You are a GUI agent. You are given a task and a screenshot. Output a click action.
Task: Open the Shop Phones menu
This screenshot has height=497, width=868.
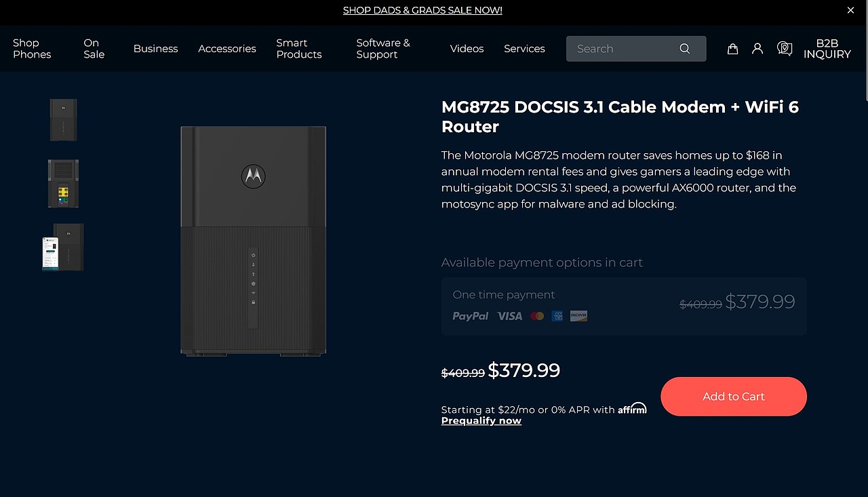click(32, 49)
